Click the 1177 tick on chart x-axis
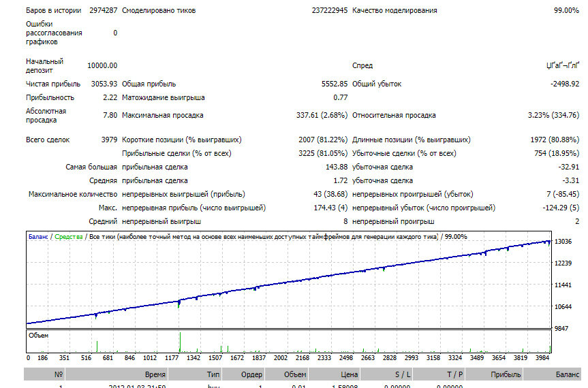The image size is (588, 388). [172, 357]
